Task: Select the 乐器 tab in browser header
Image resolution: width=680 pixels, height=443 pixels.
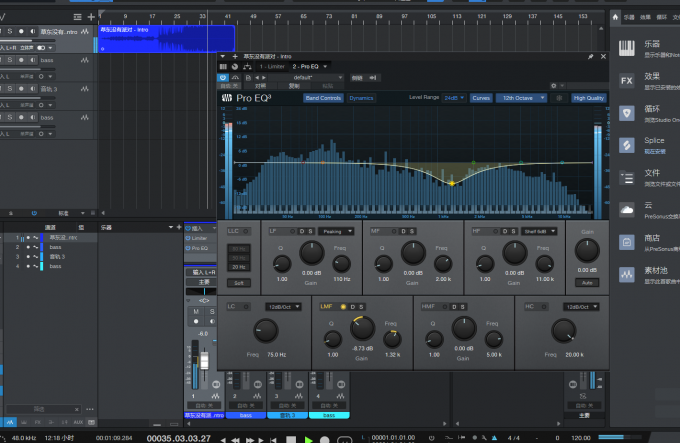Action: pyautogui.click(x=629, y=17)
